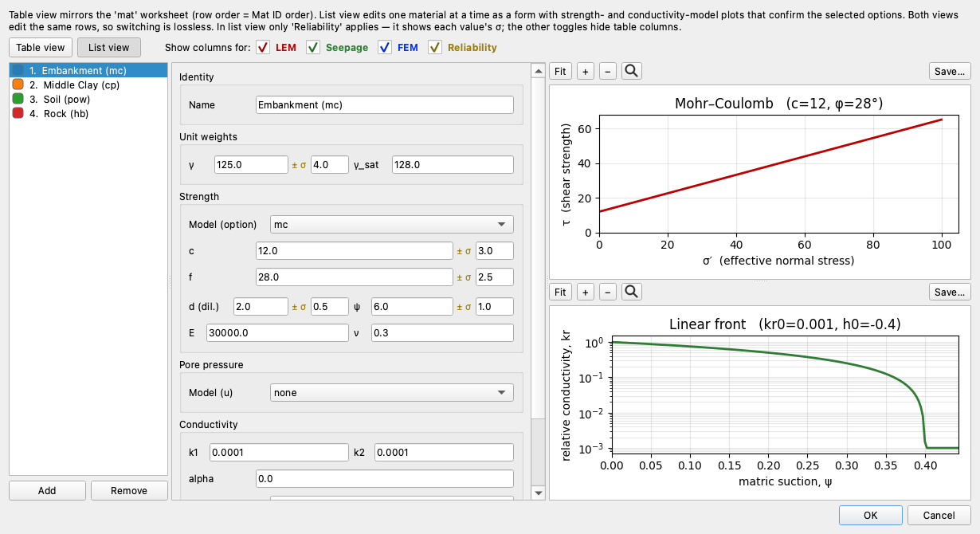This screenshot has width=980, height=534.
Task: Click the alpha field 0.0
Action: (385, 478)
